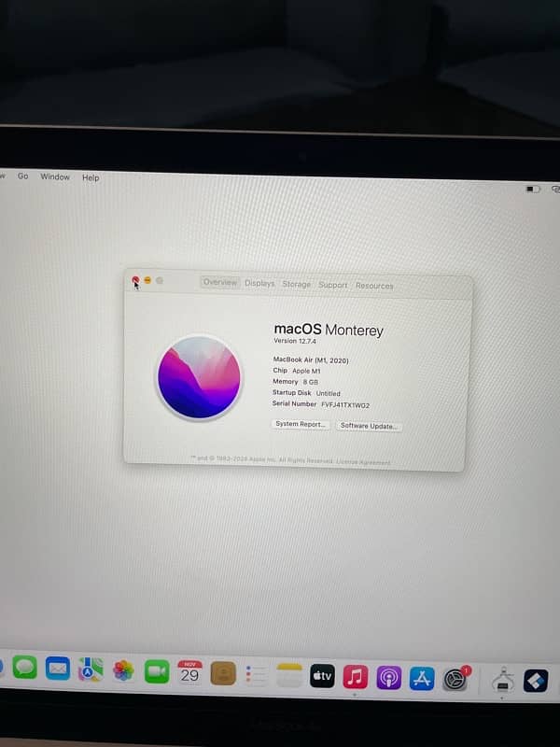560x747 pixels.
Task: Switch to the Overview tab
Action: [x=220, y=282]
